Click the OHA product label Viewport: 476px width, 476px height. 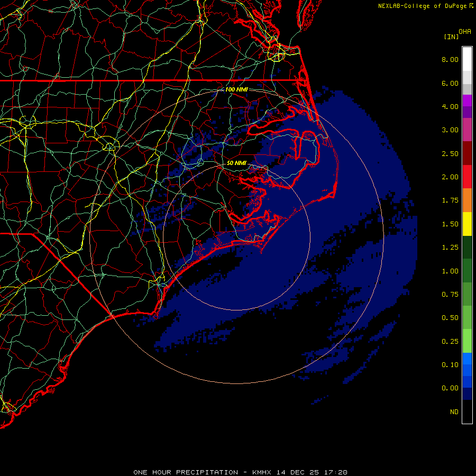pyautogui.click(x=465, y=32)
